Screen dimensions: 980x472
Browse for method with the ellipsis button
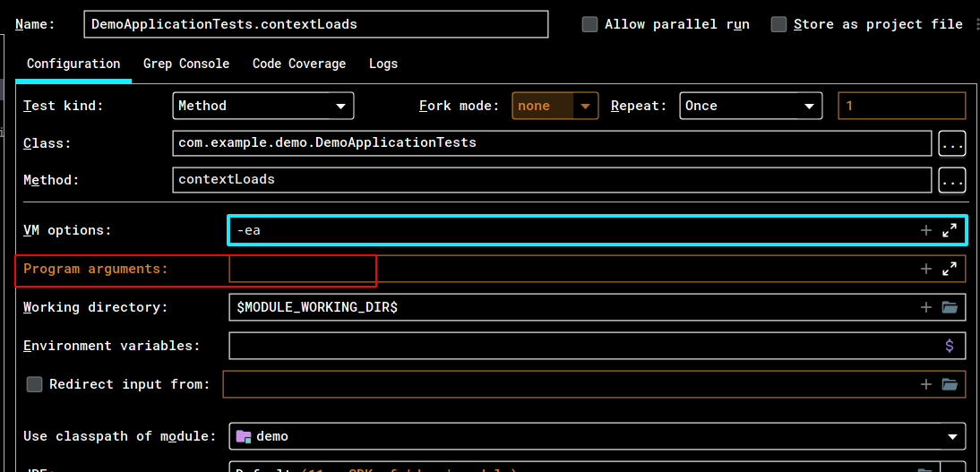[x=952, y=181]
